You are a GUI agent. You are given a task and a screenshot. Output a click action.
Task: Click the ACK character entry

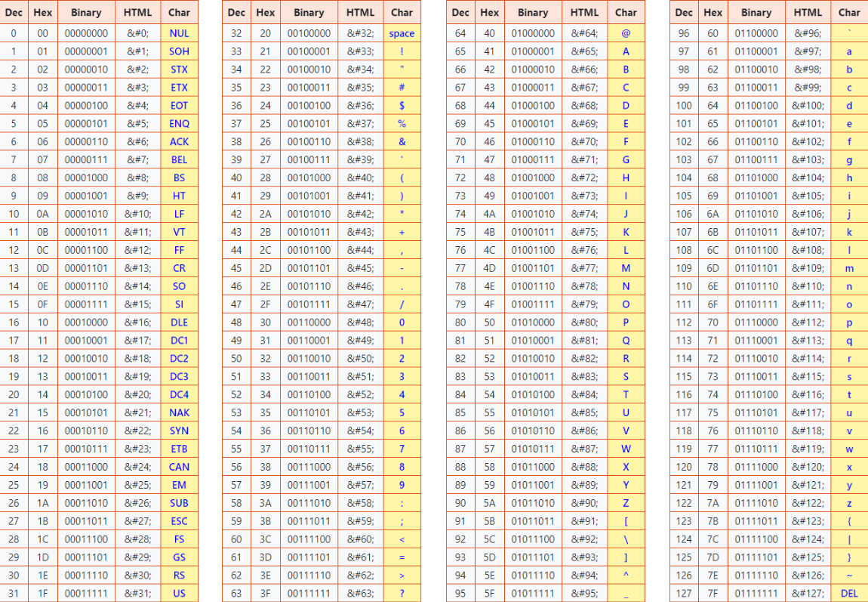179,142
